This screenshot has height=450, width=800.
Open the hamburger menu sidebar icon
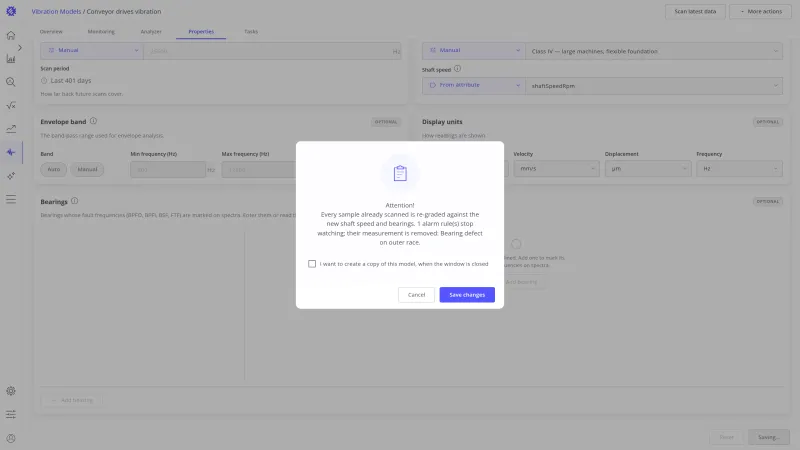click(x=11, y=199)
